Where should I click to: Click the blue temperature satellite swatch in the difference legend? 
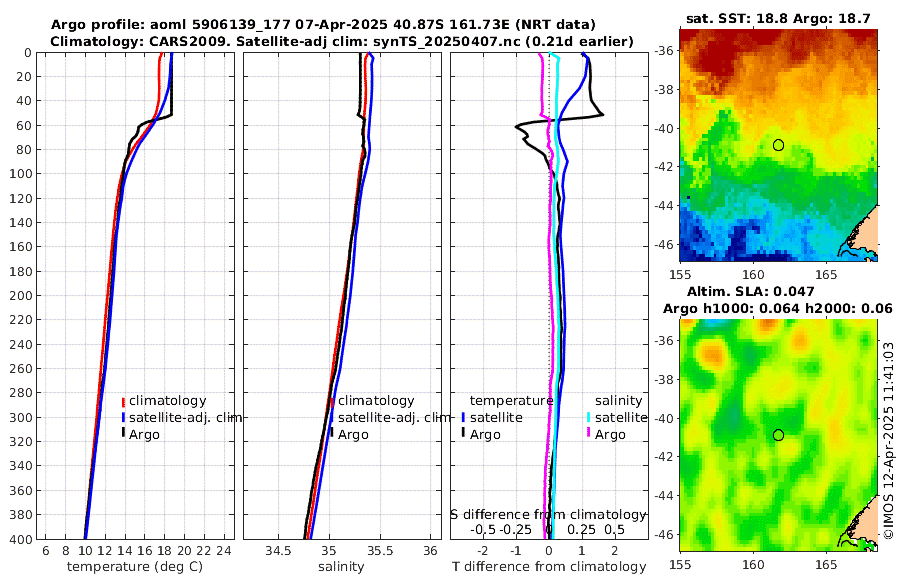click(x=463, y=418)
